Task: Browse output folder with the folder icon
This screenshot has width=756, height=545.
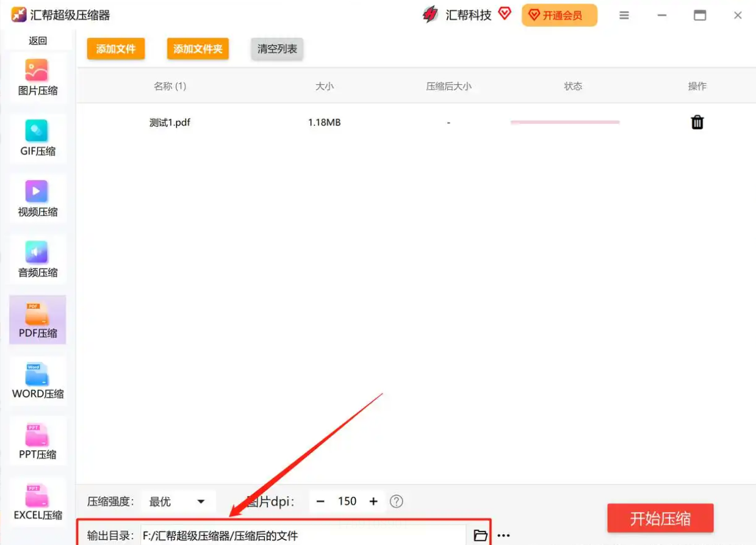Action: (x=480, y=535)
